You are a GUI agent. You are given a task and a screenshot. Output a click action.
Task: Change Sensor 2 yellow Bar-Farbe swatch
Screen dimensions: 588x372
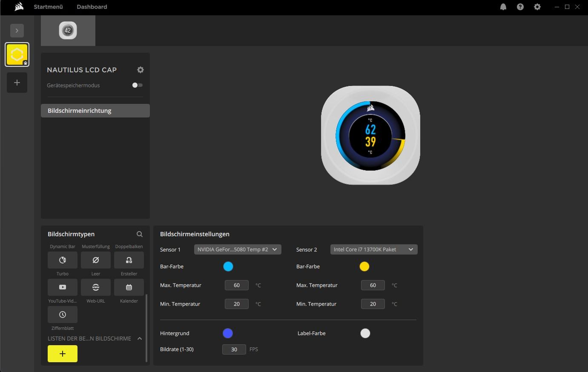point(364,266)
